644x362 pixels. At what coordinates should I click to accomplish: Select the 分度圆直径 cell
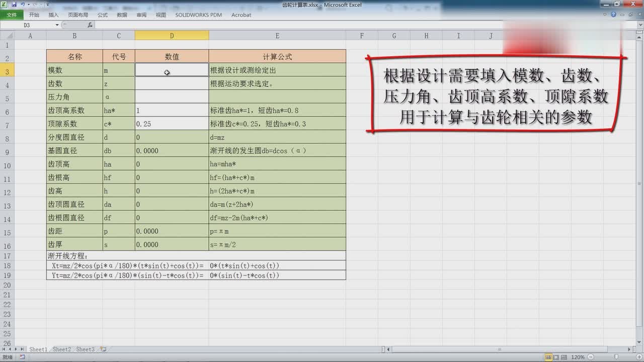pos(74,137)
